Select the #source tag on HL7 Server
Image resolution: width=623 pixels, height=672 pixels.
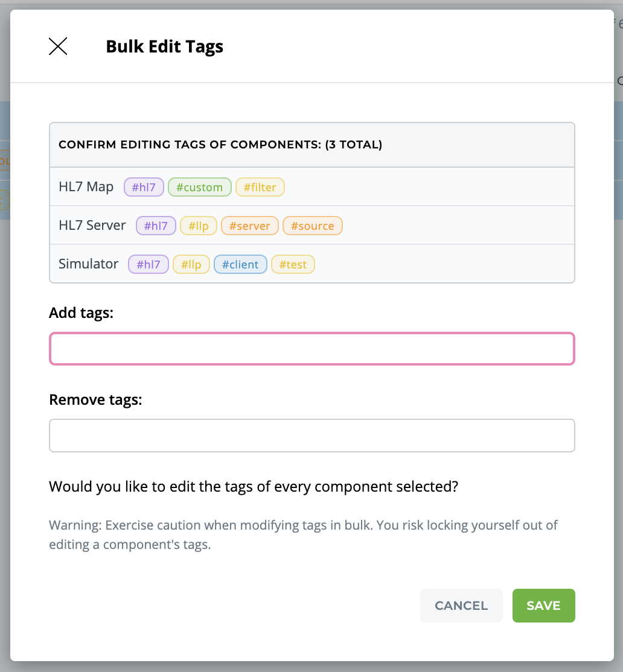pyautogui.click(x=313, y=226)
